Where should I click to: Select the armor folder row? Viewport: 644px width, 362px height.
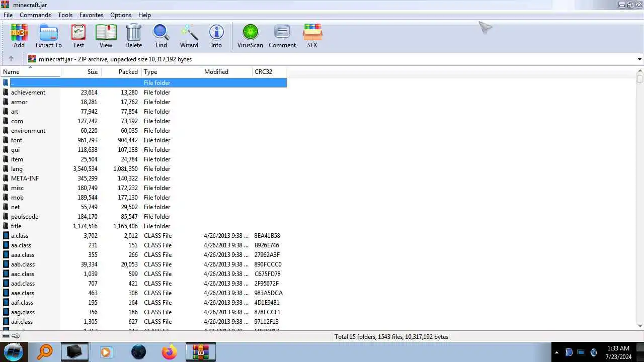point(144,102)
